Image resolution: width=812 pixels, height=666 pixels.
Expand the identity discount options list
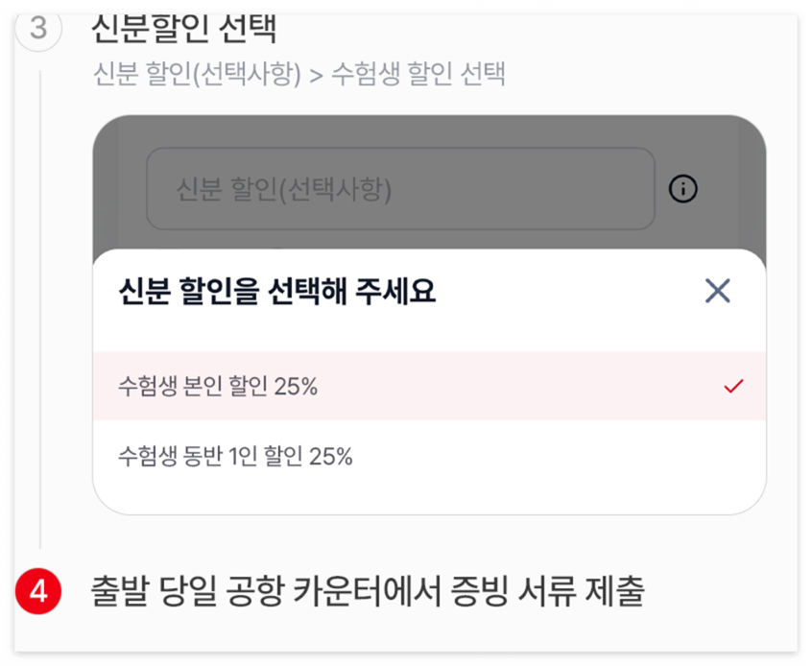coord(403,189)
